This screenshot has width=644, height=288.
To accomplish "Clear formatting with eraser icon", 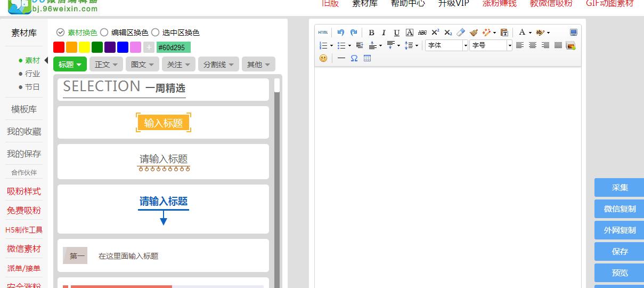I will (x=461, y=33).
